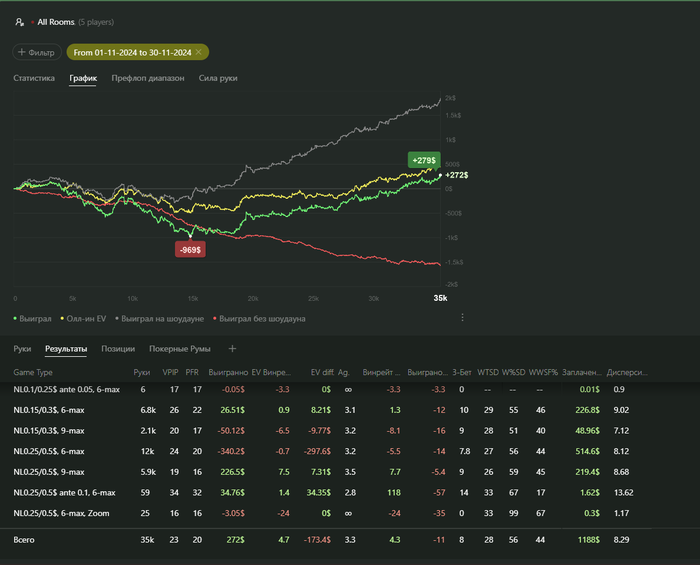The image size is (700, 565).
Task: Click the +272$ final result label
Action: (457, 175)
